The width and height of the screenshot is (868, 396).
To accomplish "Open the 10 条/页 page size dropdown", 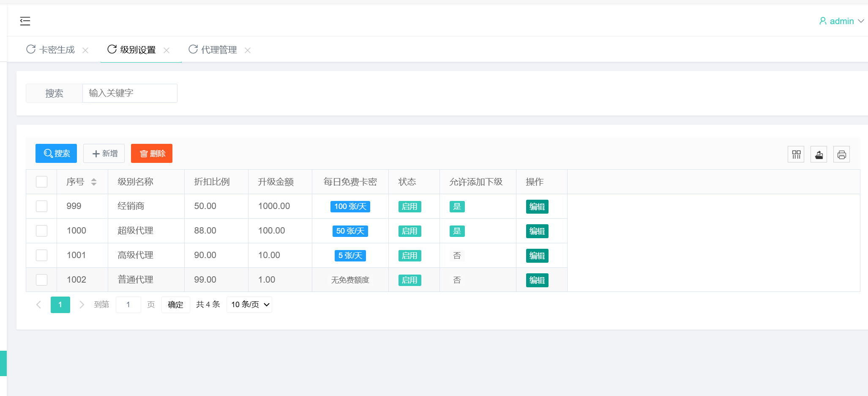I will (x=249, y=305).
